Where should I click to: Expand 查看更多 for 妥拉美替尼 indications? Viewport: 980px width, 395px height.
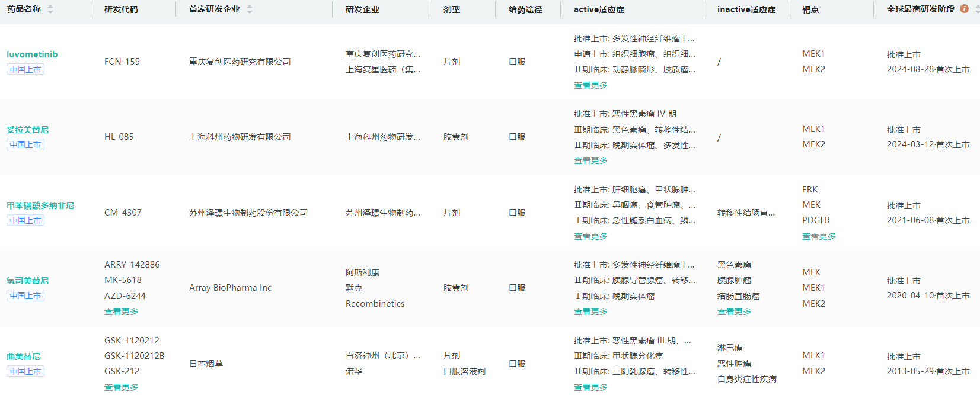coord(590,160)
